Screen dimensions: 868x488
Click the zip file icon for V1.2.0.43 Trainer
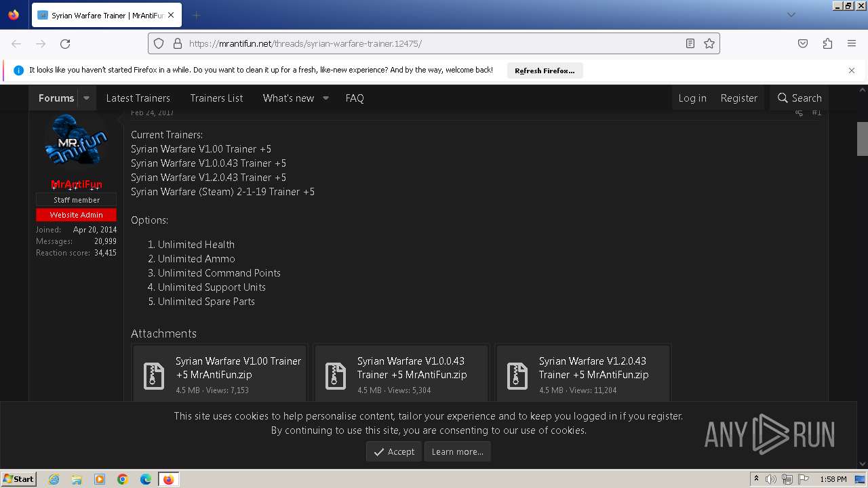pyautogui.click(x=517, y=375)
